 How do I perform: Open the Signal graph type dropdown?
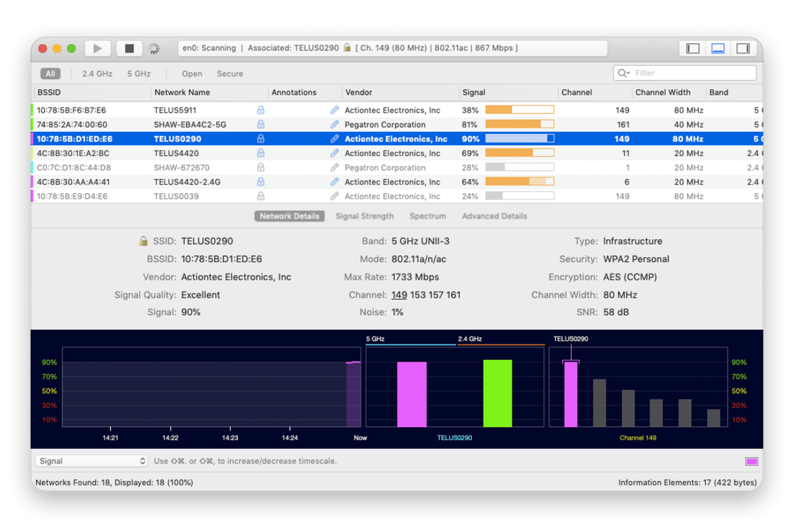pos(92,461)
